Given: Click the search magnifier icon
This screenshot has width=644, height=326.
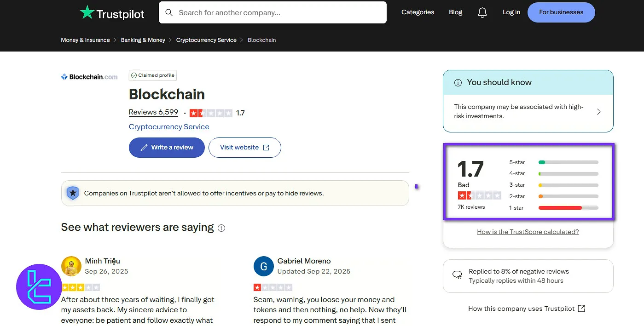Looking at the screenshot, I should [x=169, y=12].
